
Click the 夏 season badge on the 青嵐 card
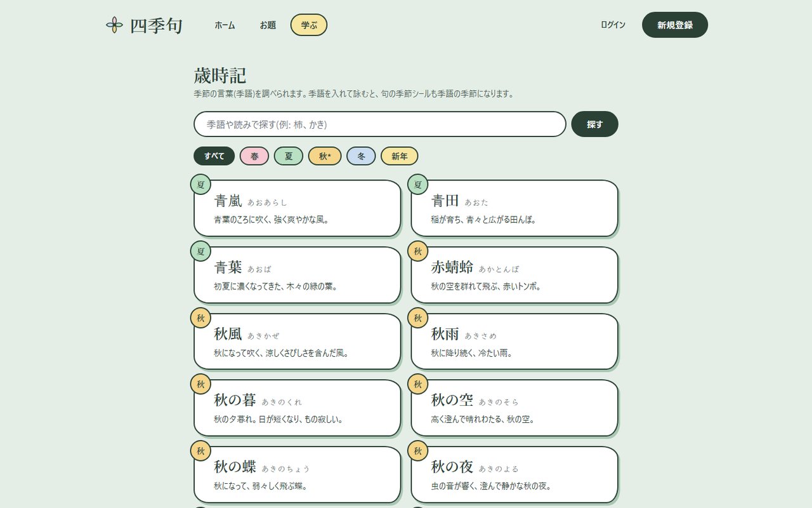pyautogui.click(x=201, y=185)
